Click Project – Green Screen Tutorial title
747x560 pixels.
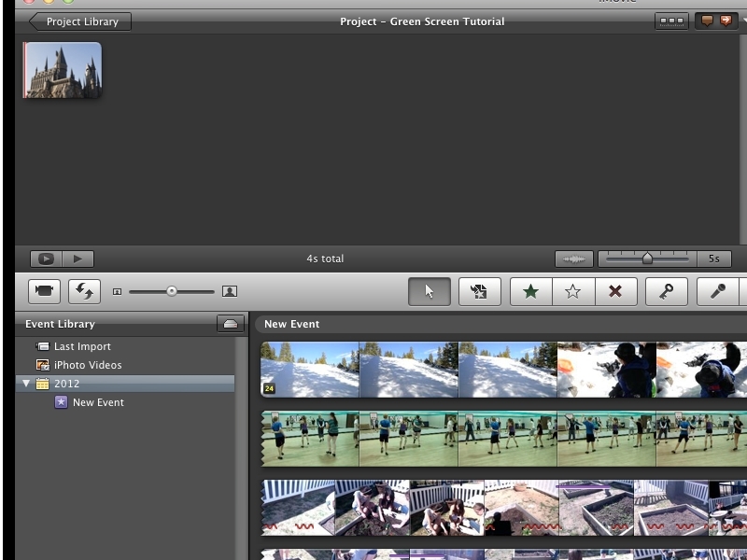click(x=422, y=21)
